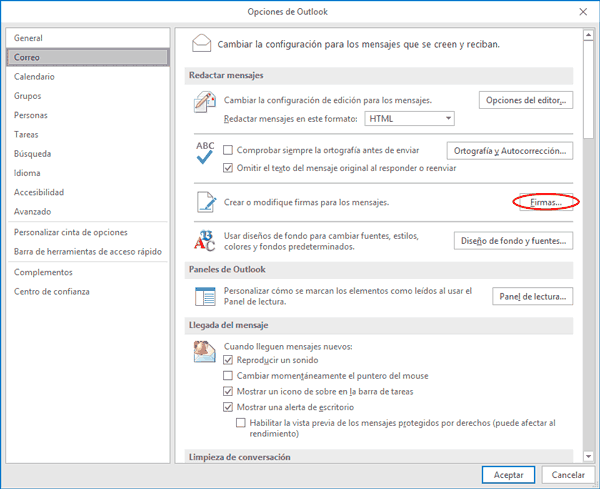The height and width of the screenshot is (489, 600).
Task: Open Accesibilidad options
Action: tap(88, 192)
